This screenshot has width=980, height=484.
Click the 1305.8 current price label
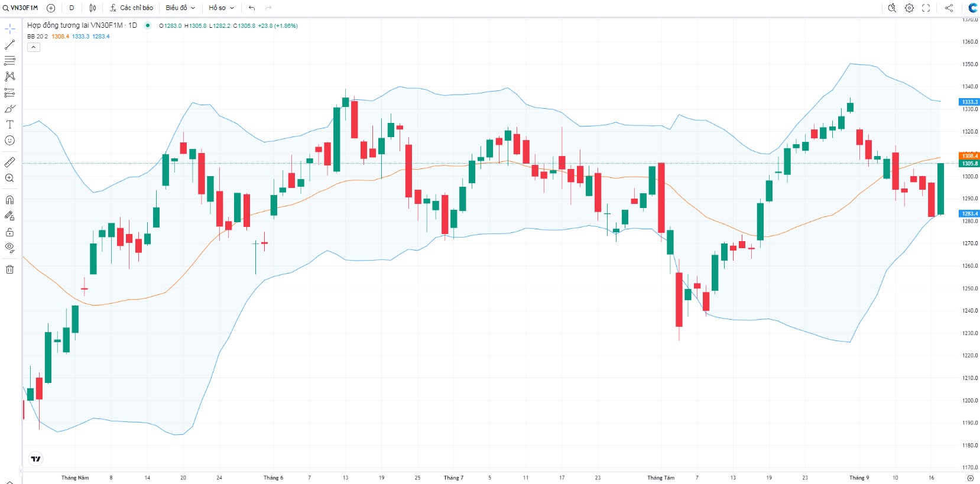pos(969,163)
